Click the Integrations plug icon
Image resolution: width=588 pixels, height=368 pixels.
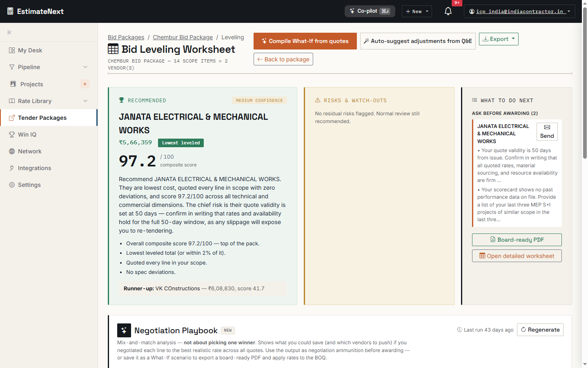click(12, 168)
